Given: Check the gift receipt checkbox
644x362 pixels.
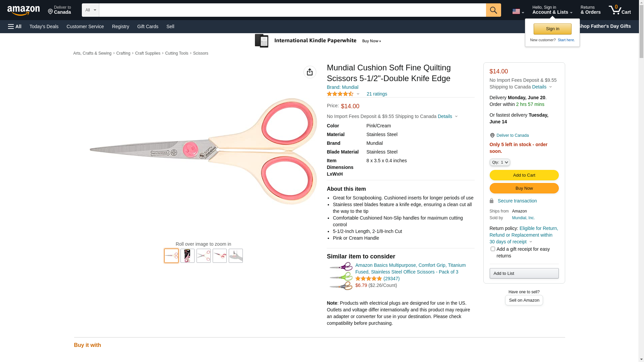Looking at the screenshot, I should point(493,249).
